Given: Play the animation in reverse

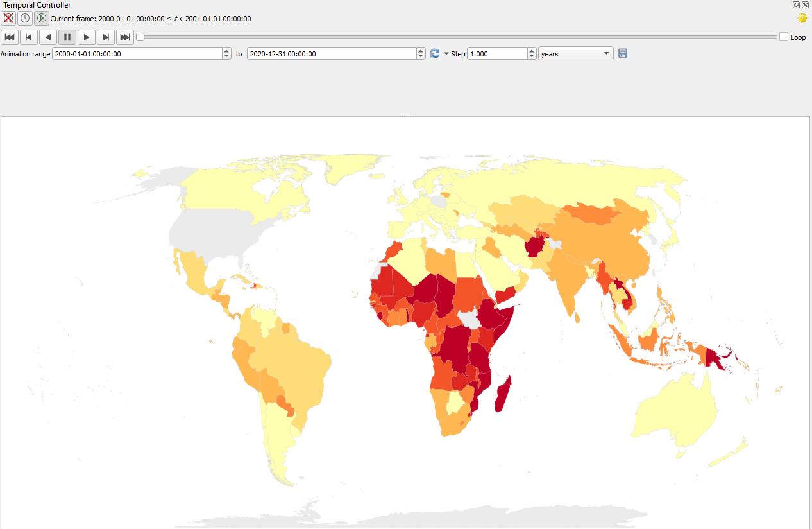Looking at the screenshot, I should tap(47, 37).
